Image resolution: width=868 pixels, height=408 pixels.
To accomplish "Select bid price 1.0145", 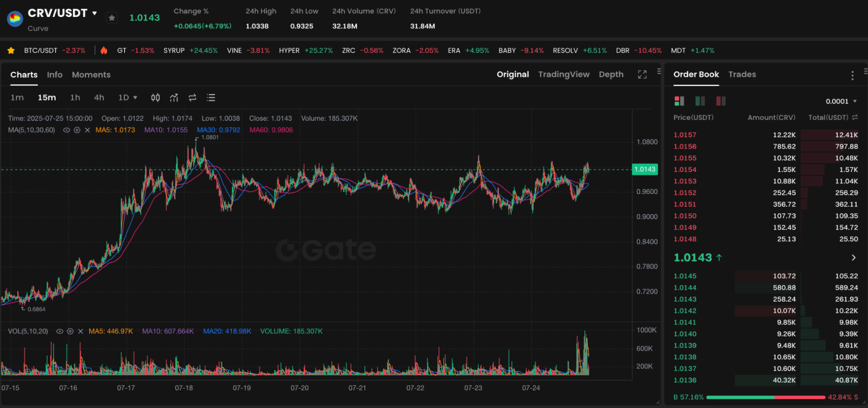I will coord(685,276).
